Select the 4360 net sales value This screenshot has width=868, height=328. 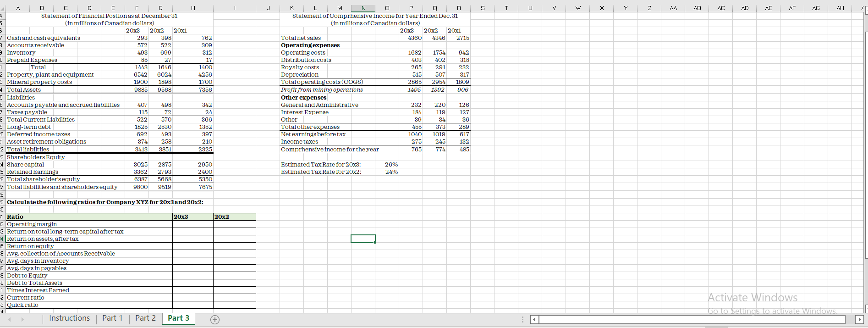pos(415,38)
